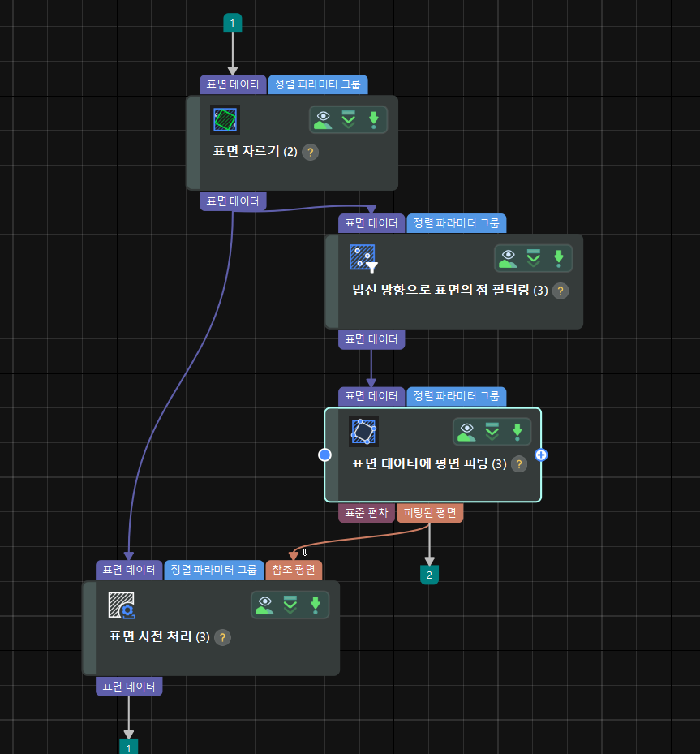Click the 법선 방향으로 표면의 점 필터링 step icon

(x=363, y=258)
